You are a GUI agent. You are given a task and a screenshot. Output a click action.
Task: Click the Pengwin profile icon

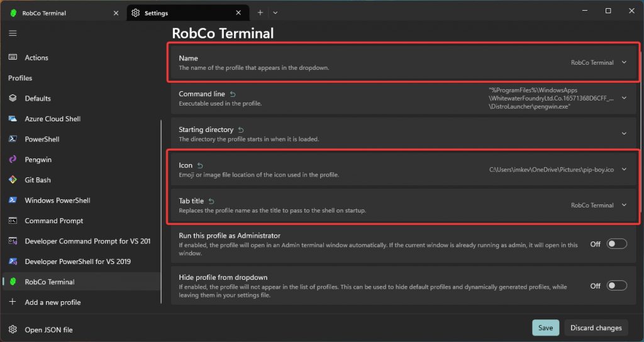tap(13, 160)
